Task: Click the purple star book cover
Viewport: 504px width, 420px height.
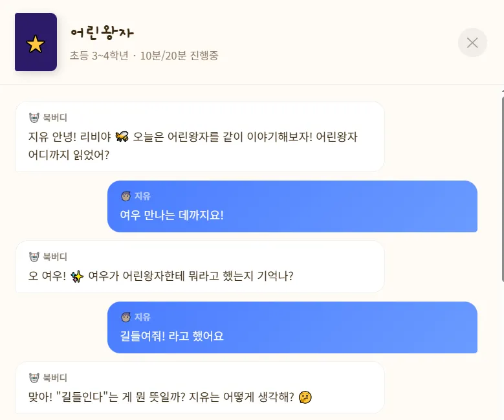Action: (x=36, y=43)
